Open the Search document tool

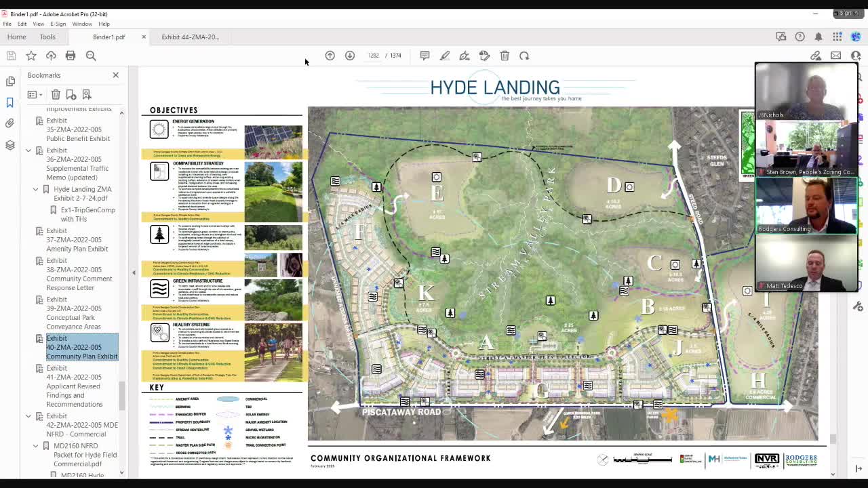tap(91, 56)
